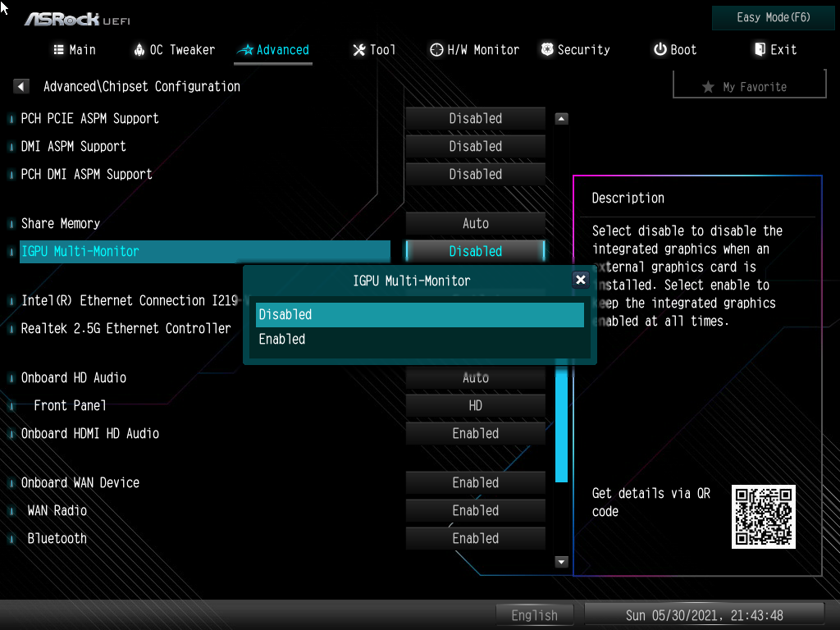Click the back arrow beside Advanced\Chipset Configuration

click(x=21, y=86)
